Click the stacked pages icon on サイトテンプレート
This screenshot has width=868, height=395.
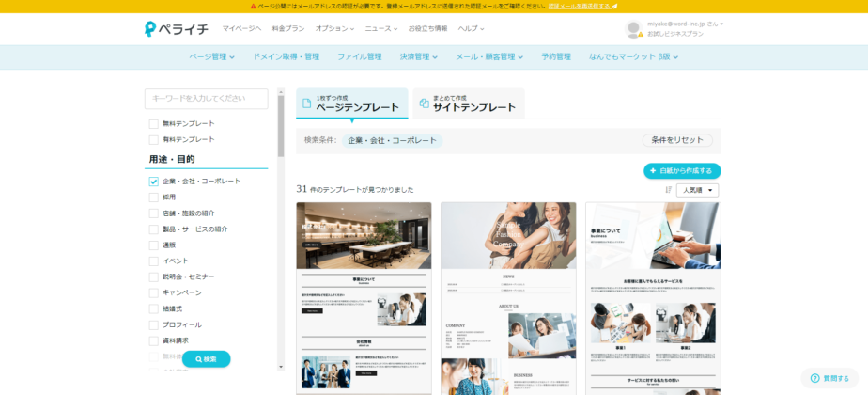click(424, 103)
